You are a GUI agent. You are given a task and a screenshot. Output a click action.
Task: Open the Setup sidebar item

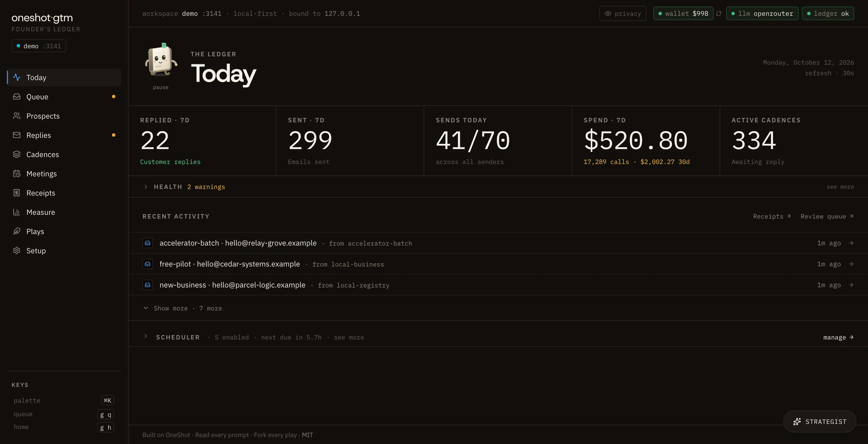pyautogui.click(x=64, y=250)
